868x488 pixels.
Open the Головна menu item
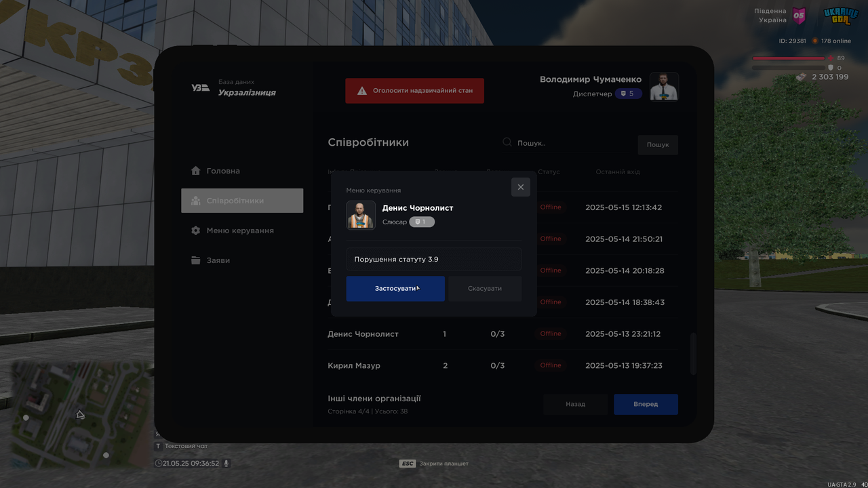[242, 171]
